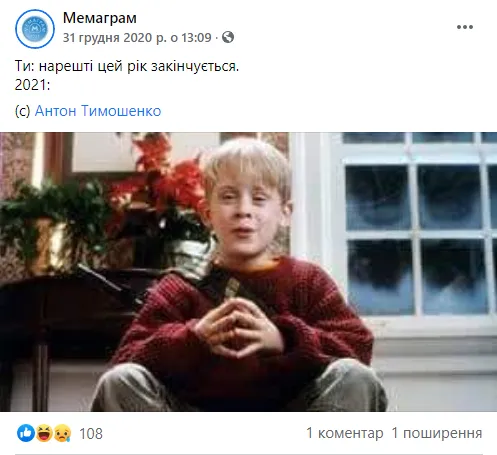This screenshot has width=497, height=455.
Task: Show the 108 reactions list
Action: coord(91,434)
